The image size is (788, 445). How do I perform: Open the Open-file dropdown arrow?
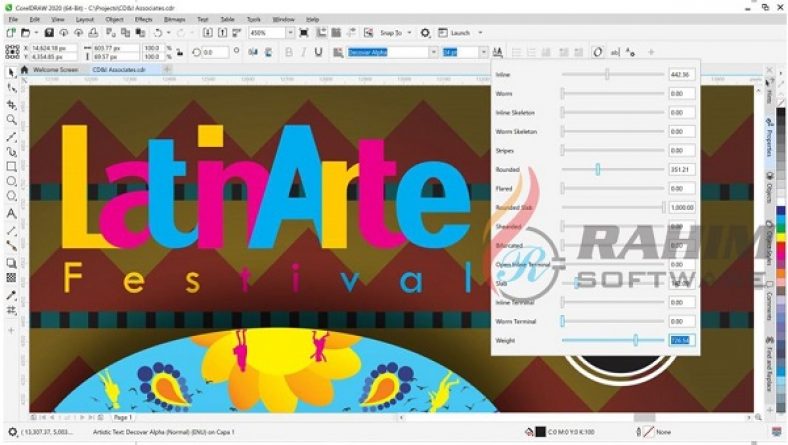point(36,33)
